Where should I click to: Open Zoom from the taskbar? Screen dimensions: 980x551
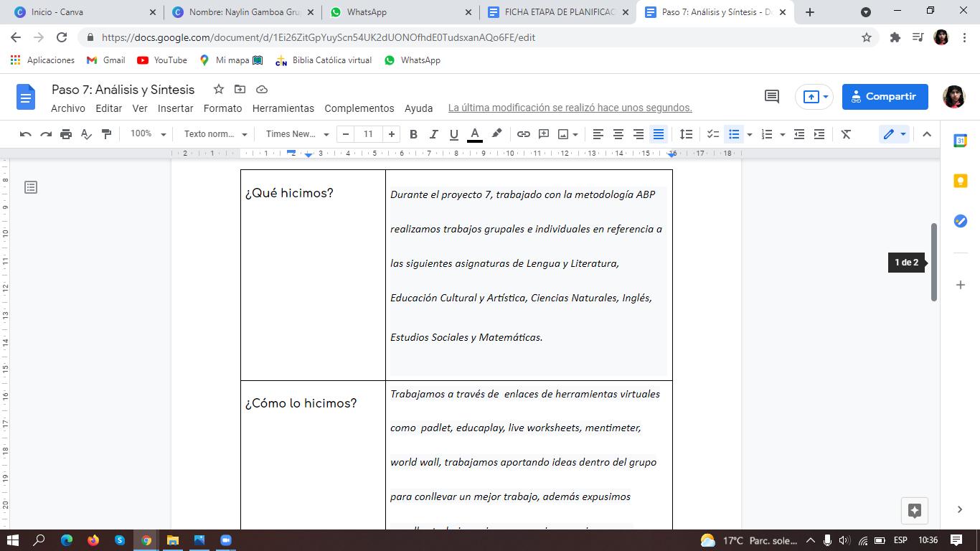[226, 540]
